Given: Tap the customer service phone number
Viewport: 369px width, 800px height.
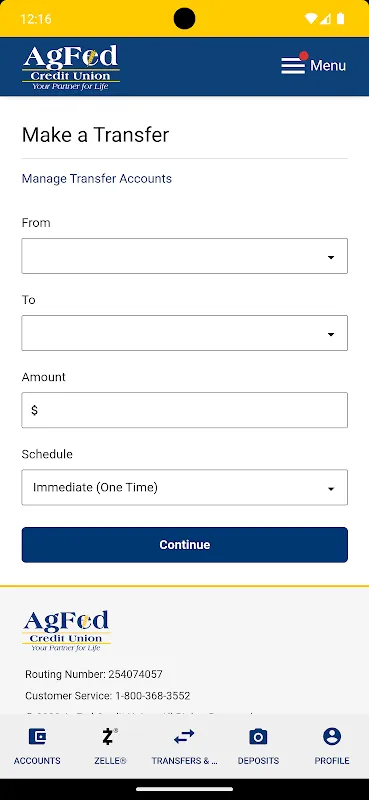Looking at the screenshot, I should [x=153, y=695].
